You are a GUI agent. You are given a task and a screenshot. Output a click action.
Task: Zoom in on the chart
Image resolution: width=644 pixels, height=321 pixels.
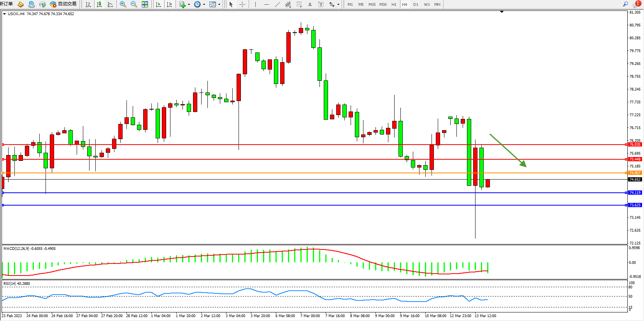pos(123,4)
